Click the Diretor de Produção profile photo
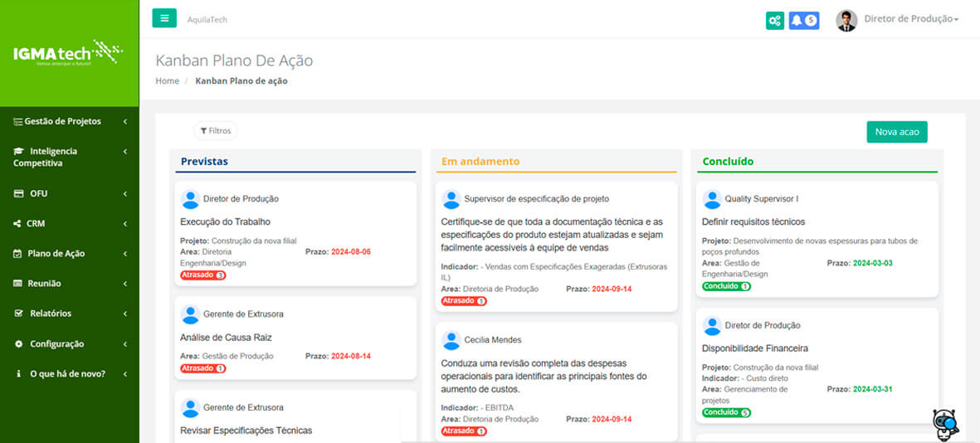 point(846,21)
